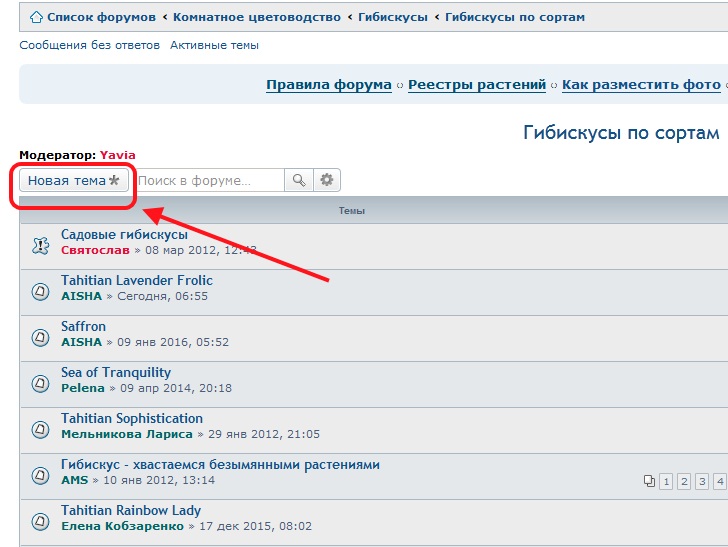Focus the Поиск в форуме search field
This screenshot has height=547, width=728.
coord(209,181)
